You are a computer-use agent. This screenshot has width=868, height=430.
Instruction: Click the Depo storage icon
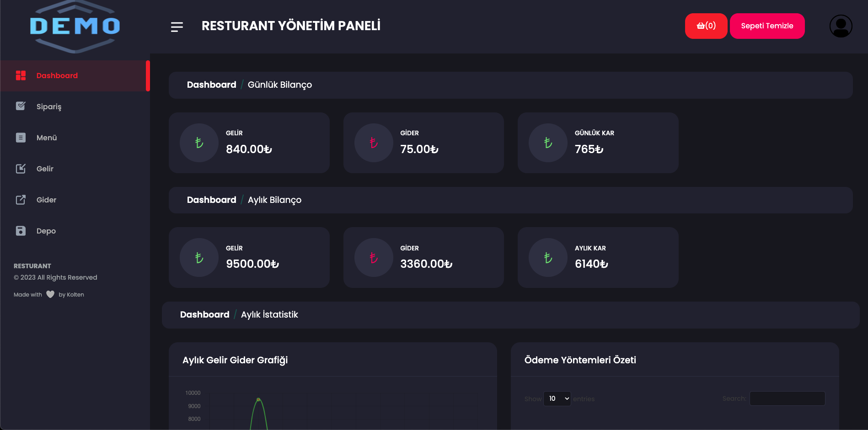click(x=21, y=231)
